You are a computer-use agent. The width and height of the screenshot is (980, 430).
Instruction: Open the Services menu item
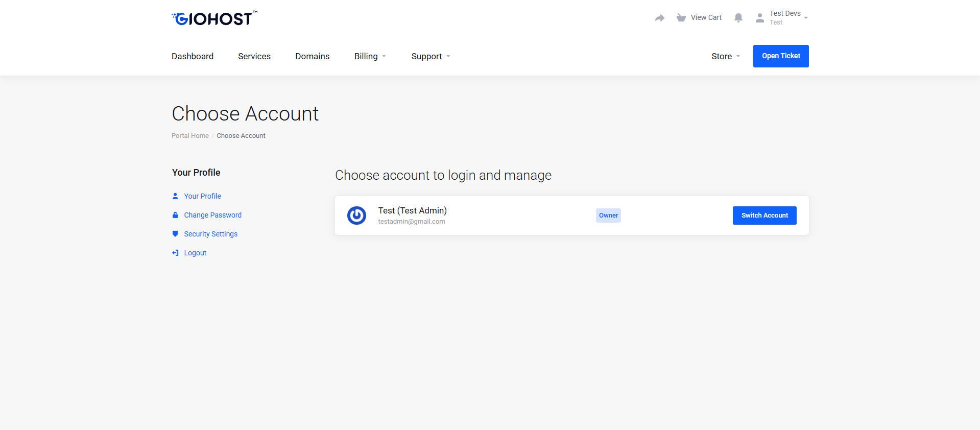254,56
